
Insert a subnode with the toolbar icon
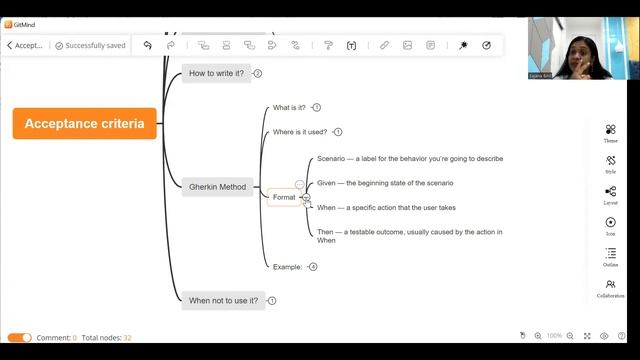click(x=203, y=45)
